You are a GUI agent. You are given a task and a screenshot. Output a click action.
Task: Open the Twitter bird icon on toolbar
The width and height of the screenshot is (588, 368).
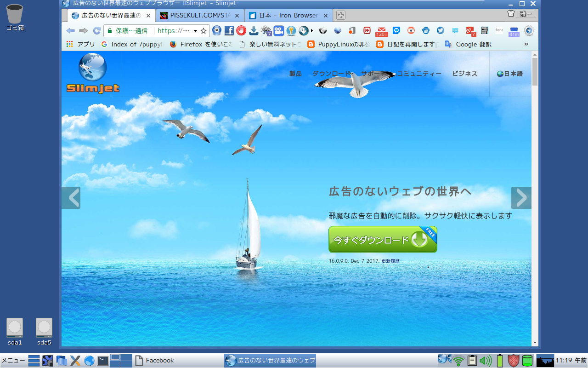(440, 31)
